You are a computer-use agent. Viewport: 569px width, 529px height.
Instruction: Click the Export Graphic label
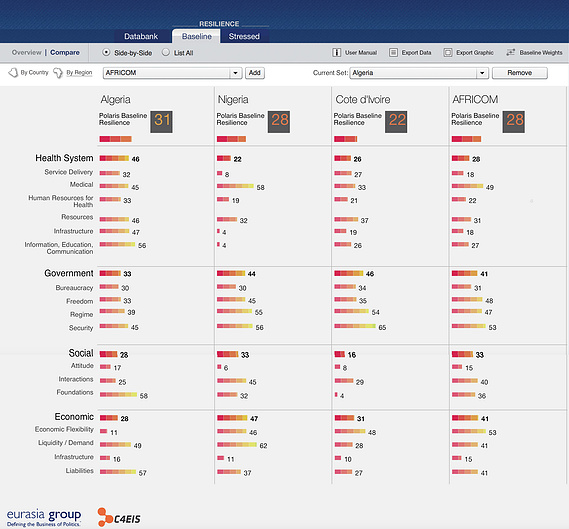[x=475, y=53]
